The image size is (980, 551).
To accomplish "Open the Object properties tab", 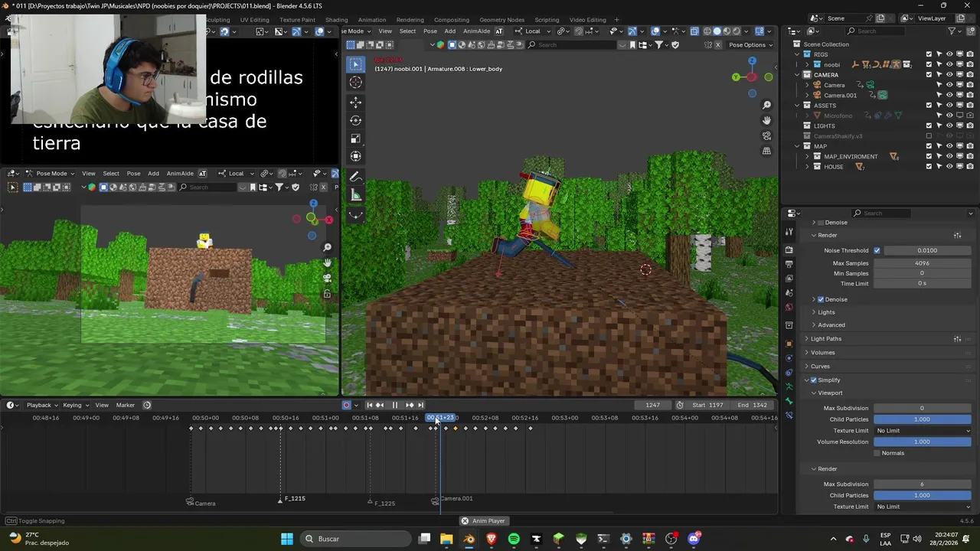I will coord(789,344).
